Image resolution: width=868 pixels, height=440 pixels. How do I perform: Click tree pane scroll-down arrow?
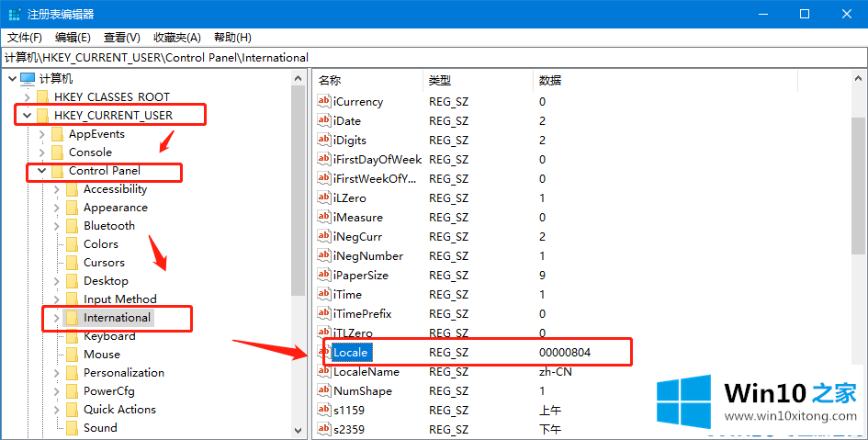tap(299, 430)
